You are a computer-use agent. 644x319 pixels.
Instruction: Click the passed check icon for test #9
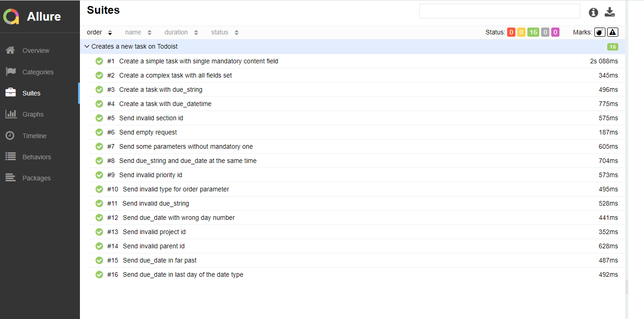coord(99,175)
